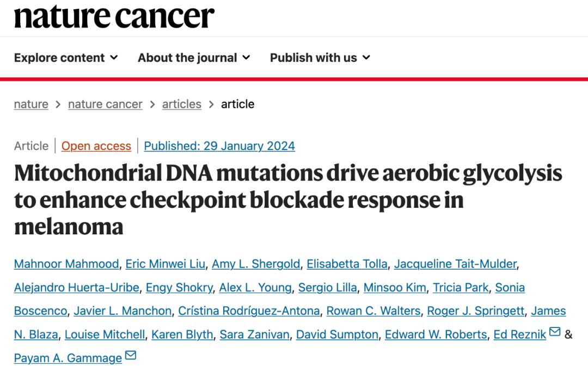The image size is (588, 372).
Task: View author Elisabetta Tolla
Action: point(347,264)
